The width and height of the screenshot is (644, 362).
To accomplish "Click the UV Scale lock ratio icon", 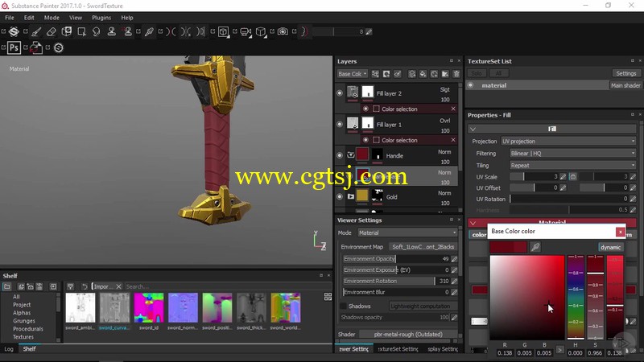I will [573, 176].
